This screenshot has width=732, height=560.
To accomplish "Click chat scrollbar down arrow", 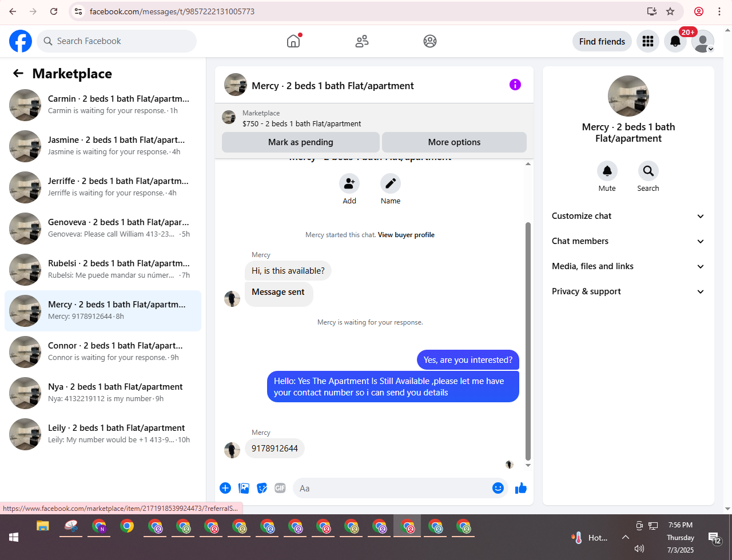I will click(x=528, y=466).
